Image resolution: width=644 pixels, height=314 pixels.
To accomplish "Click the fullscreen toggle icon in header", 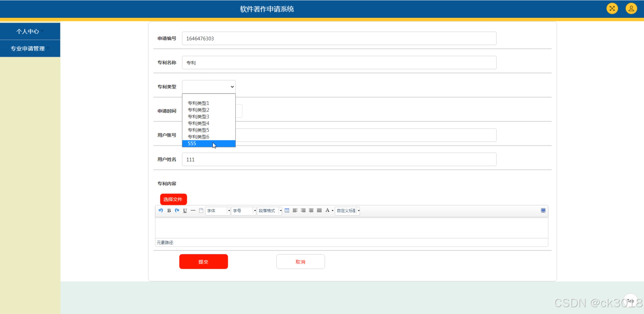I will [x=612, y=9].
